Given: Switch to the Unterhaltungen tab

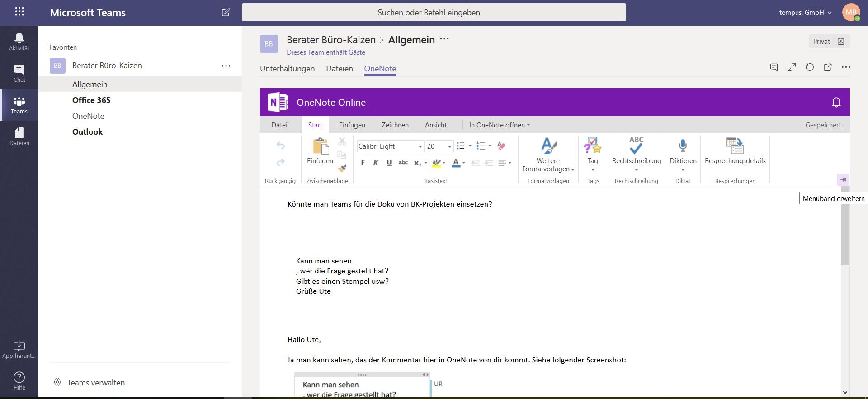Looking at the screenshot, I should 288,69.
